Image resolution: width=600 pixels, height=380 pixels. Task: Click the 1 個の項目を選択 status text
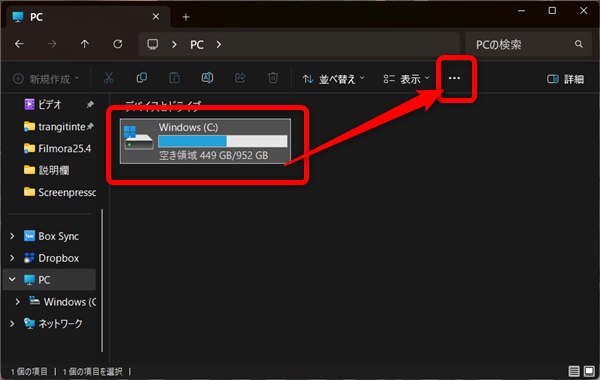[92, 371]
